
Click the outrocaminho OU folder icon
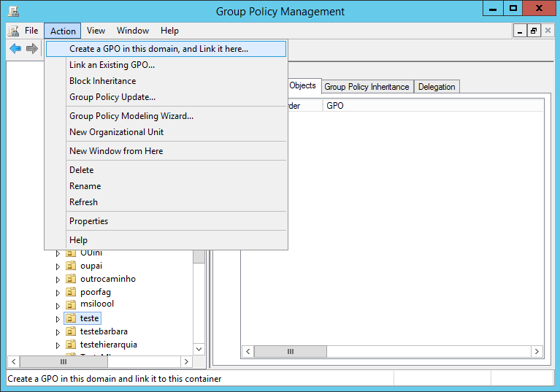[x=71, y=279]
